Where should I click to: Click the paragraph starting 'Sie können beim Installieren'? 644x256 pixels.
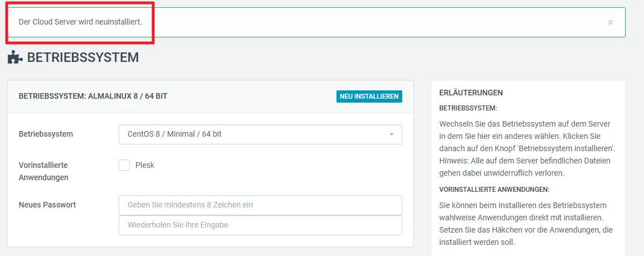527,224
